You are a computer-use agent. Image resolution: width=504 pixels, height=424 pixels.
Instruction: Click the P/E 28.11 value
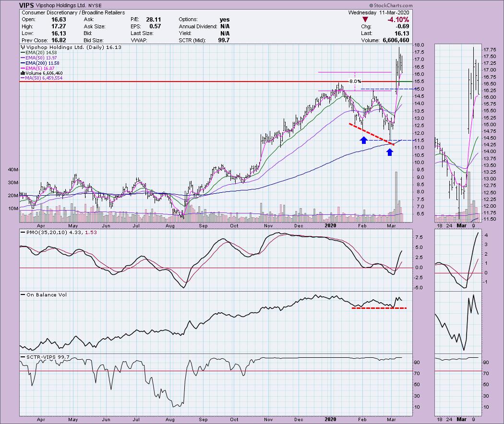pos(153,20)
